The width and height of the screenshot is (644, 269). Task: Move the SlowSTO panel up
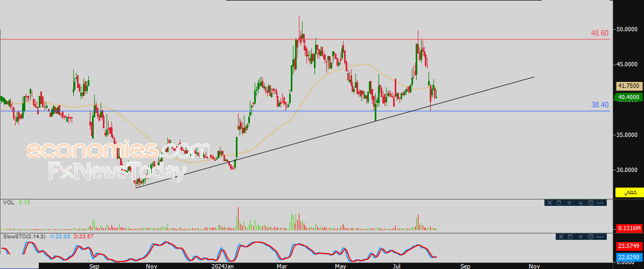click(581, 237)
